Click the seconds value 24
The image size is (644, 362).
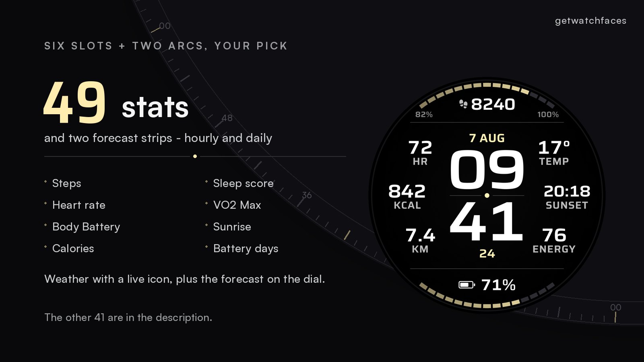[x=487, y=254]
